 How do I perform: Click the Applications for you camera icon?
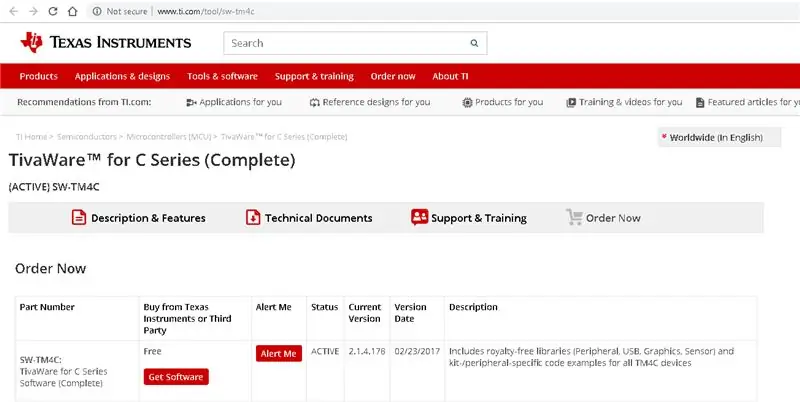click(x=191, y=103)
